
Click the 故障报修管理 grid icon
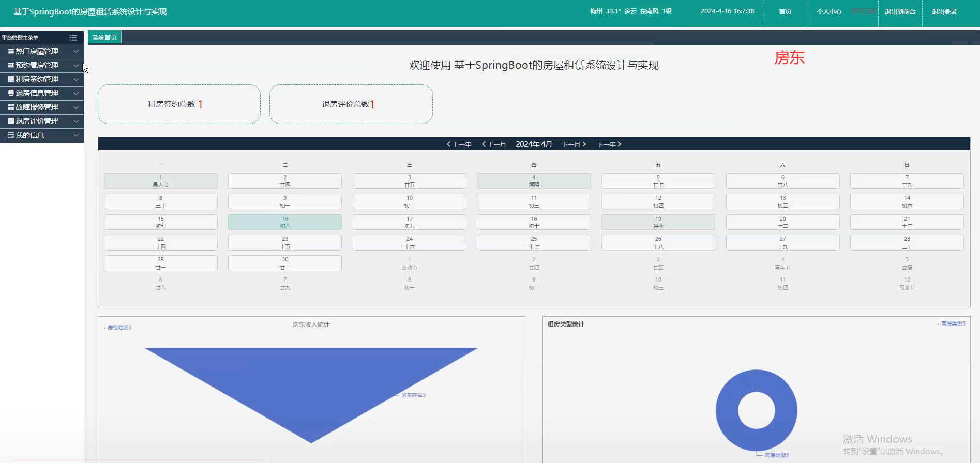click(11, 107)
